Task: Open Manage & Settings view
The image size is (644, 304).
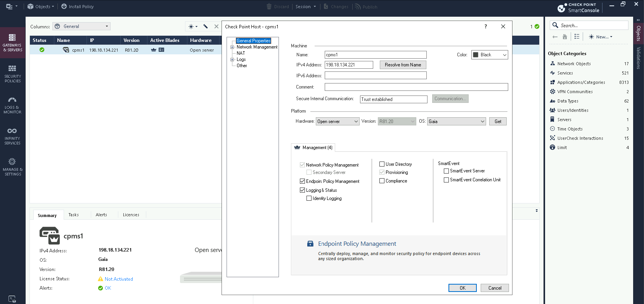Action: 12,167
